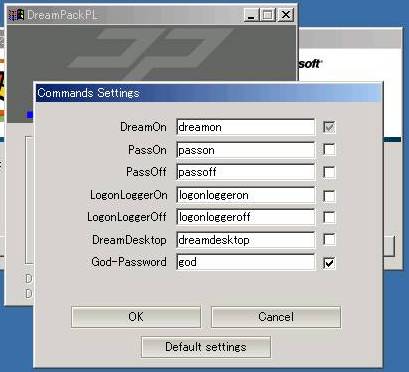Minimize the DreamPackPL window
This screenshot has width=409, height=372.
click(251, 15)
